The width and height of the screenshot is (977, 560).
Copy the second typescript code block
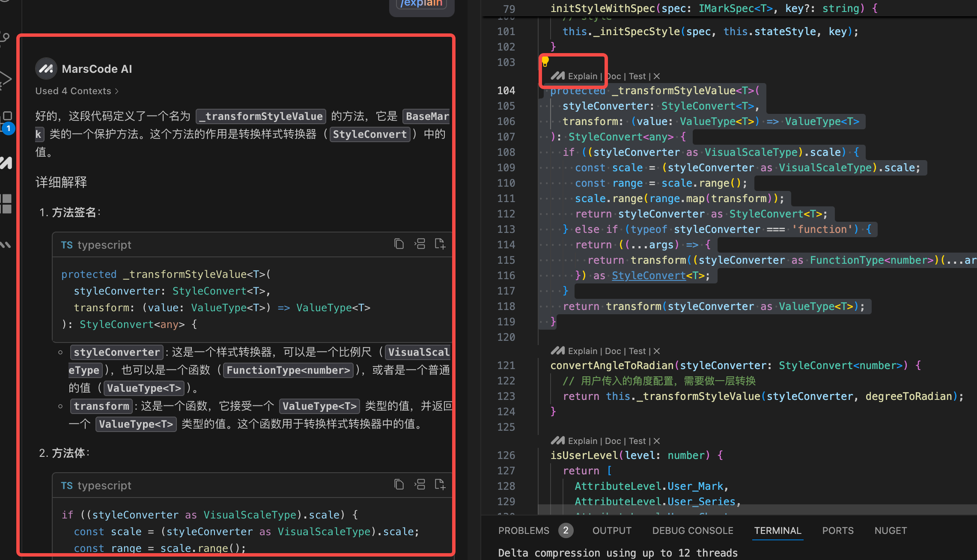point(399,485)
